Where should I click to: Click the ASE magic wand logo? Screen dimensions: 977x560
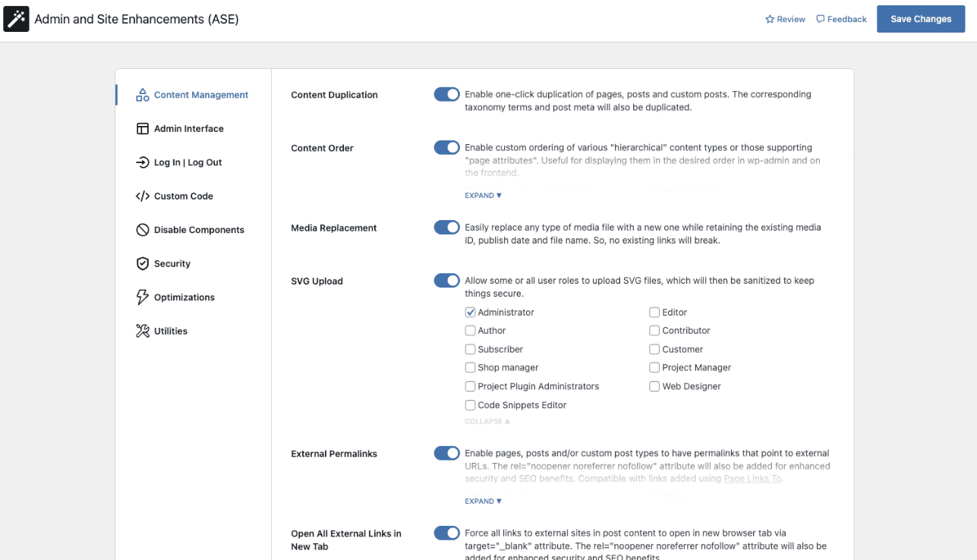click(x=17, y=18)
